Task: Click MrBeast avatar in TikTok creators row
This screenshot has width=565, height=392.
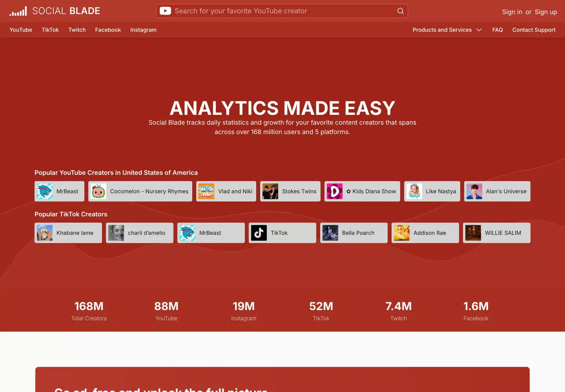Action: (188, 233)
